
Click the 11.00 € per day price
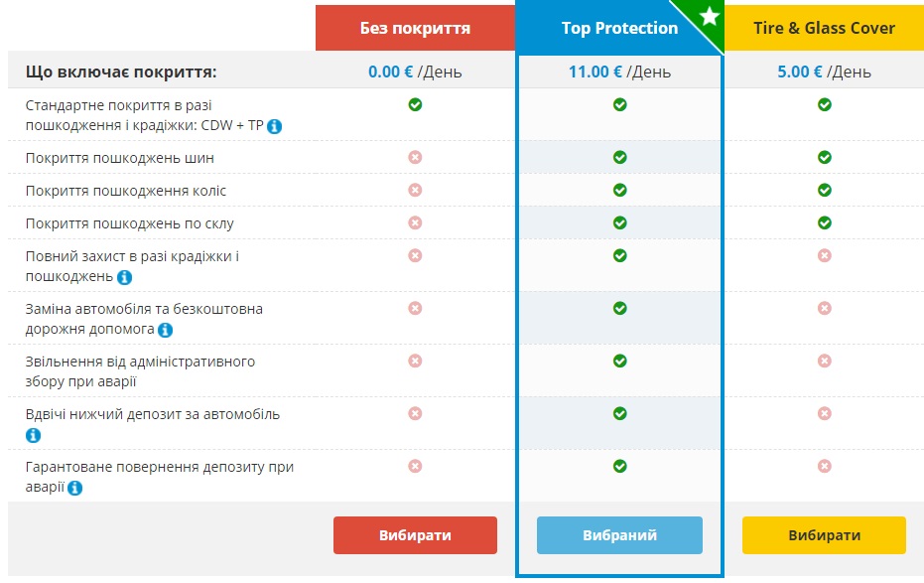(619, 72)
